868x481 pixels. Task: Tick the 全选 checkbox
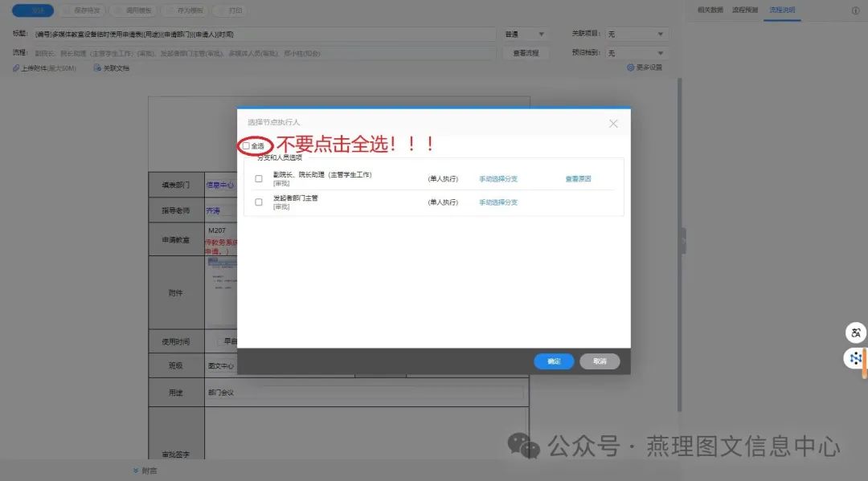click(x=246, y=146)
